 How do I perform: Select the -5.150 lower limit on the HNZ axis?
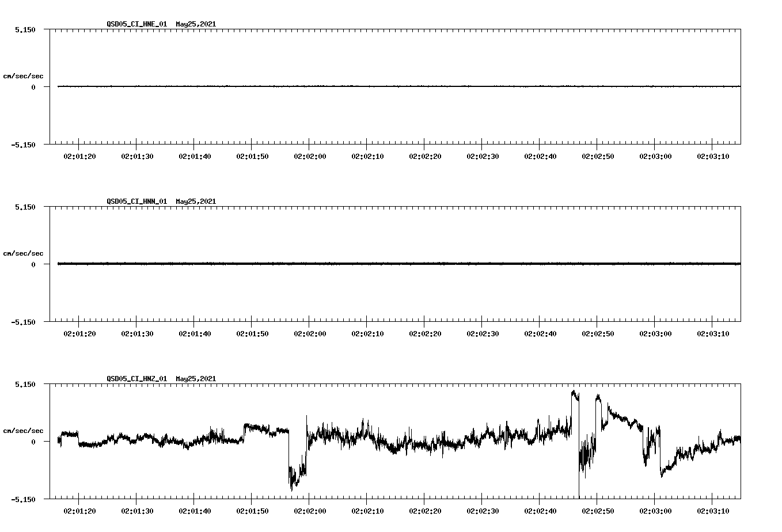point(24,499)
